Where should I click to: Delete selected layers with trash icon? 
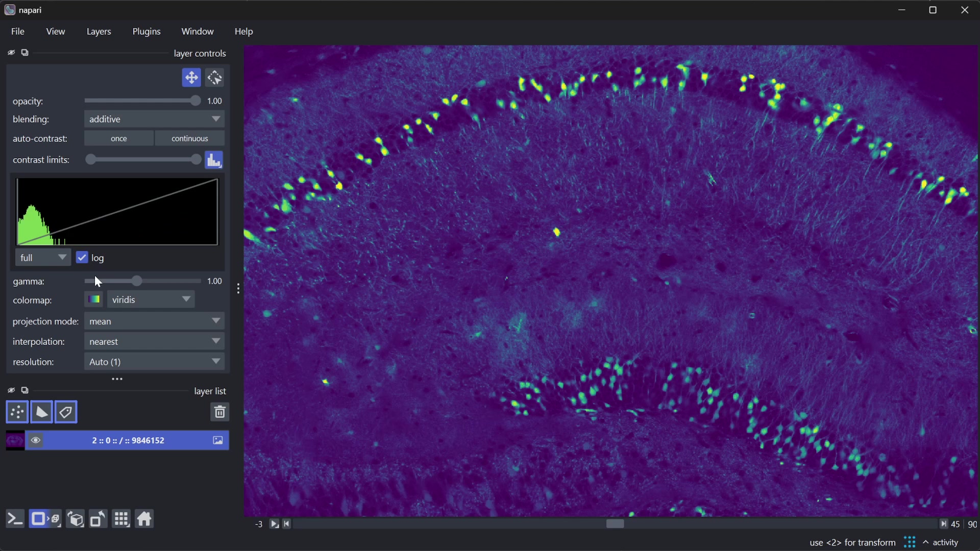[219, 412]
